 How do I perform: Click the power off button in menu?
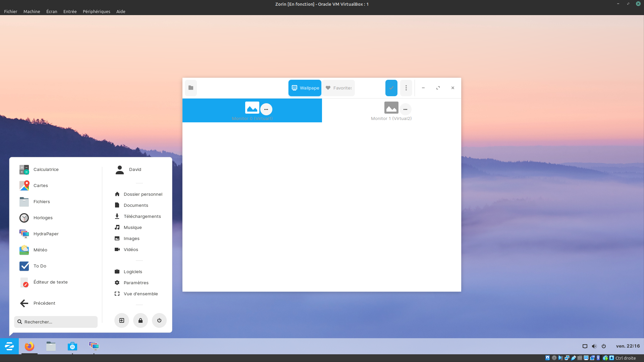159,320
